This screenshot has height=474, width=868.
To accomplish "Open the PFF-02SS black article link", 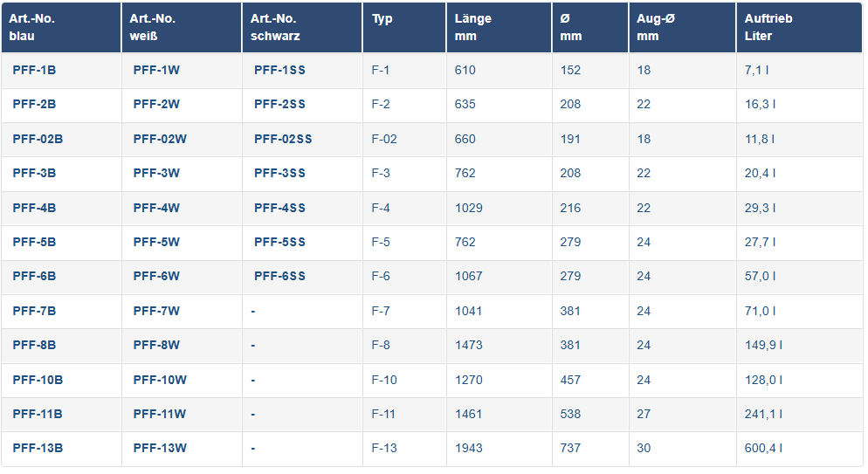I will (x=283, y=139).
